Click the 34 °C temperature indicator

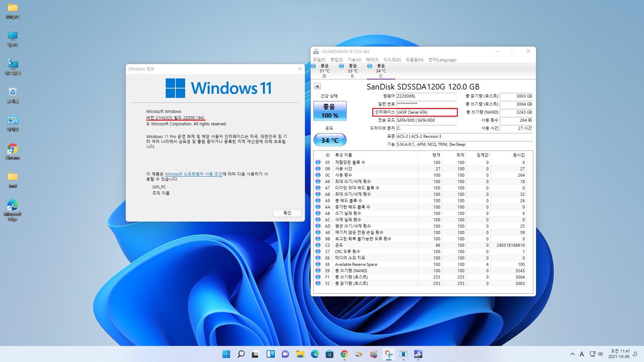(330, 140)
